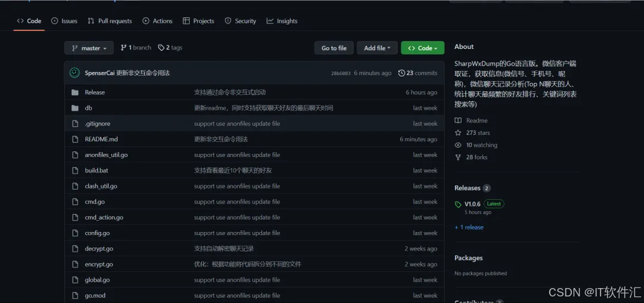Click the file icon beside encrypt.go
The height and width of the screenshot is (303, 644).
[75, 264]
